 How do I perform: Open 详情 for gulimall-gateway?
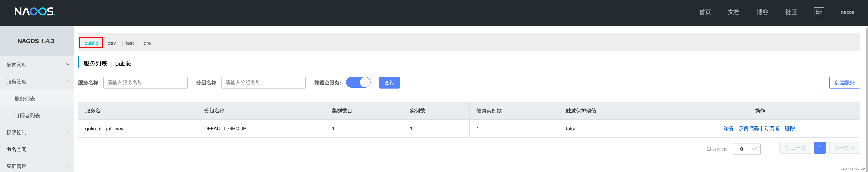(728, 128)
